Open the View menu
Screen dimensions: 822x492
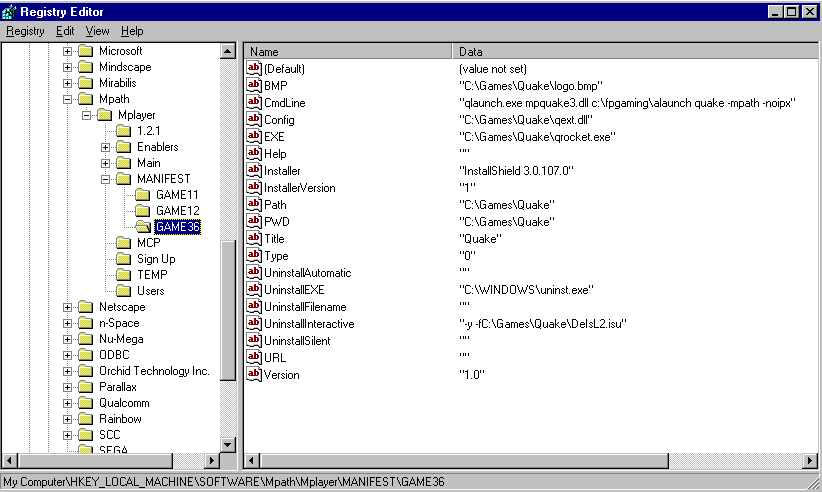click(98, 31)
